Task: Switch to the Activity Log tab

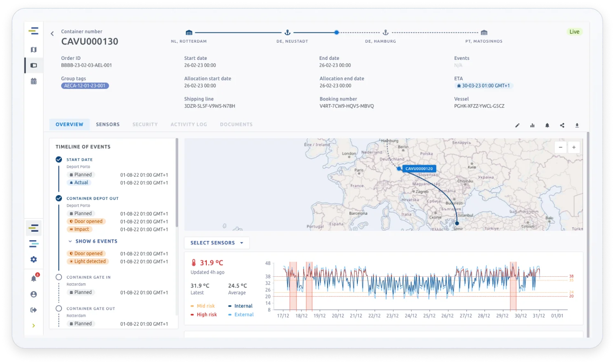Action: click(x=189, y=125)
